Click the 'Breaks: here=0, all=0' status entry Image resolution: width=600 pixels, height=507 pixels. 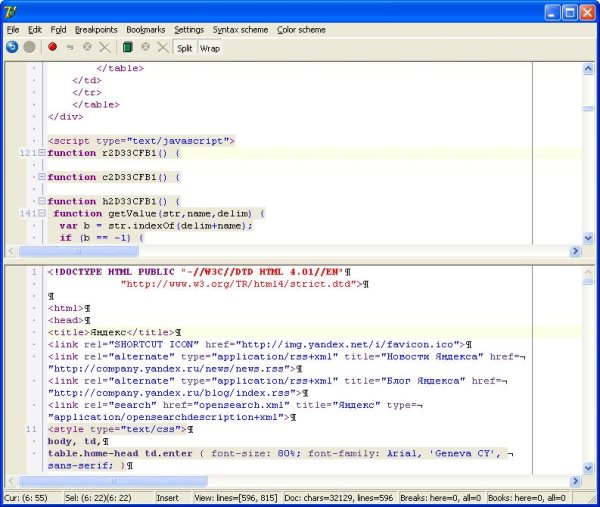click(x=440, y=498)
